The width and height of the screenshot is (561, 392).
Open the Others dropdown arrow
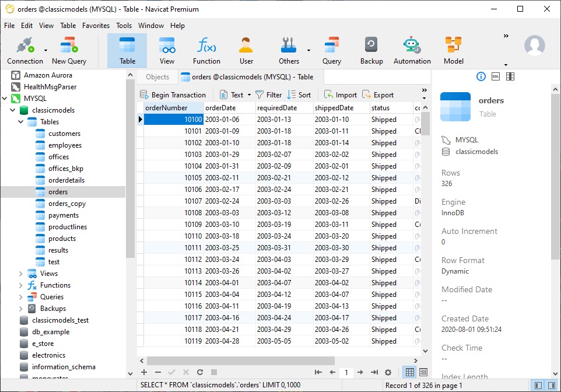tap(308, 50)
